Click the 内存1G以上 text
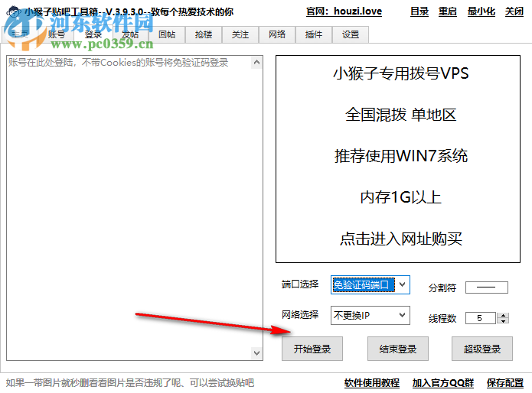532x393 pixels. coord(401,197)
